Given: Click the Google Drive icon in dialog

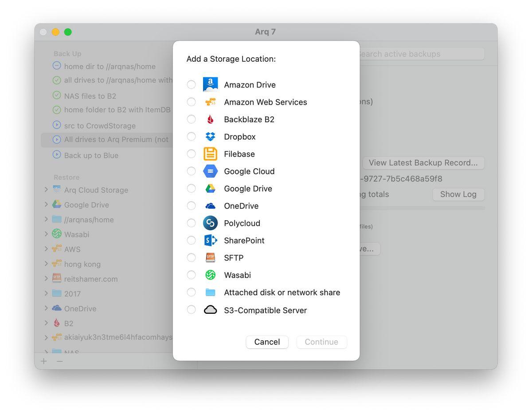Looking at the screenshot, I should (x=210, y=188).
